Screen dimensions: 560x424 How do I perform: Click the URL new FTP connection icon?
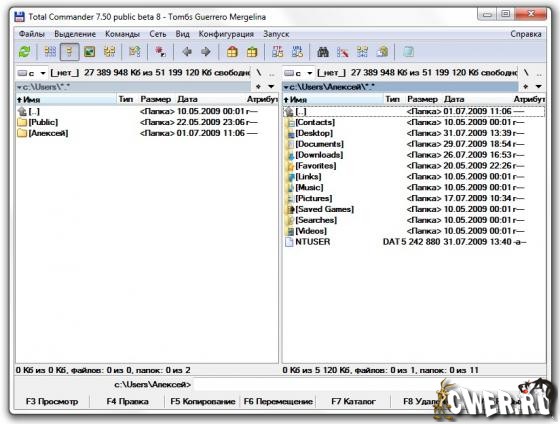pos(297,52)
